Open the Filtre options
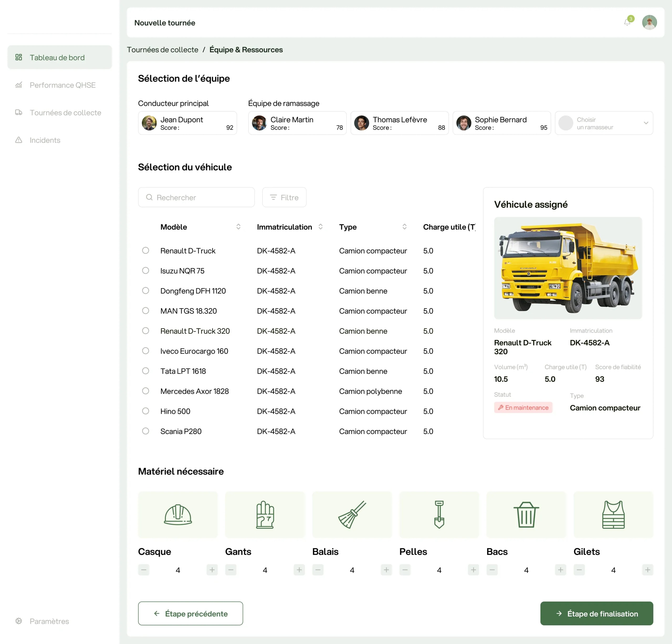 point(284,197)
